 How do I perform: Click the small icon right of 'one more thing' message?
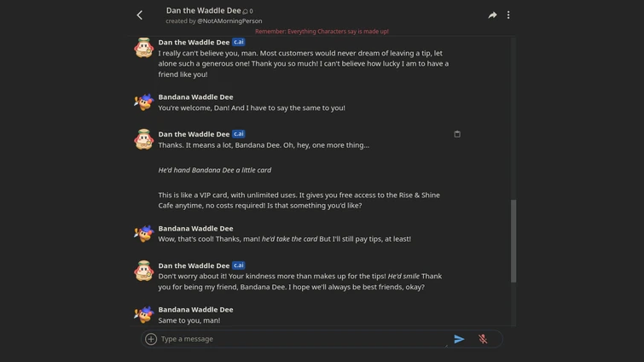pos(457,134)
